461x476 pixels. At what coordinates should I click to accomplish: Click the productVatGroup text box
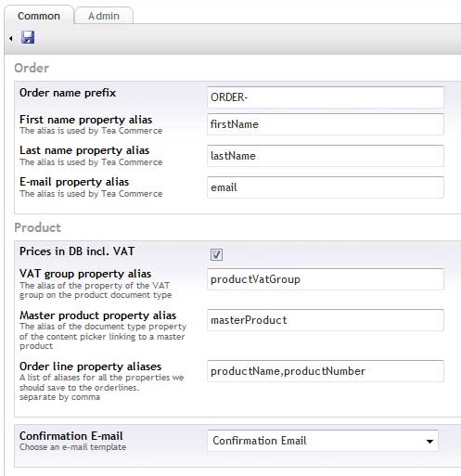pos(326,279)
